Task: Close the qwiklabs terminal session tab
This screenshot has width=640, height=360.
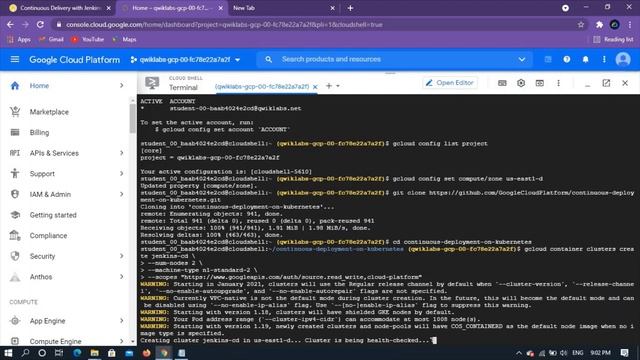Action: pos(315,87)
